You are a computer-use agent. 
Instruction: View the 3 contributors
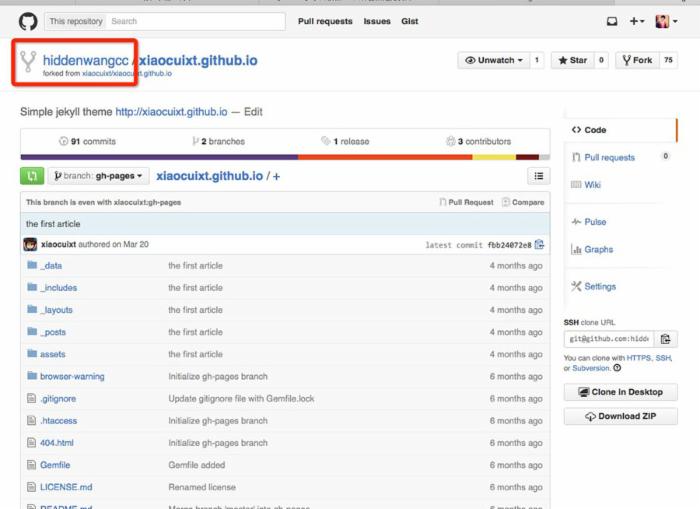click(479, 142)
